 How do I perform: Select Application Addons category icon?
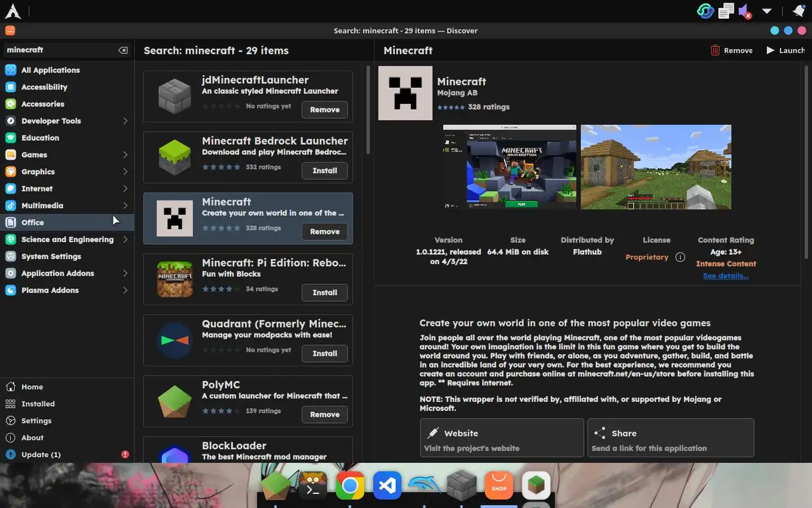[x=11, y=273]
